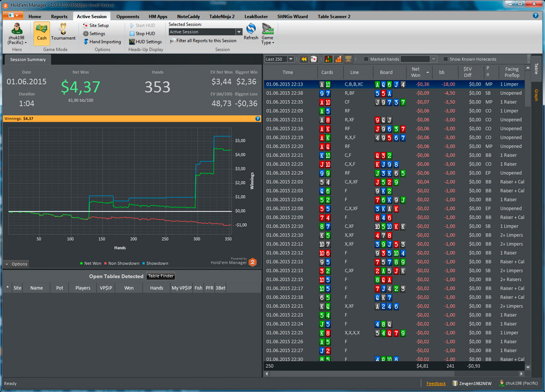The height and width of the screenshot is (392, 545).
Task: Click the horizontal scrollbar under hands list
Action: 362,374
